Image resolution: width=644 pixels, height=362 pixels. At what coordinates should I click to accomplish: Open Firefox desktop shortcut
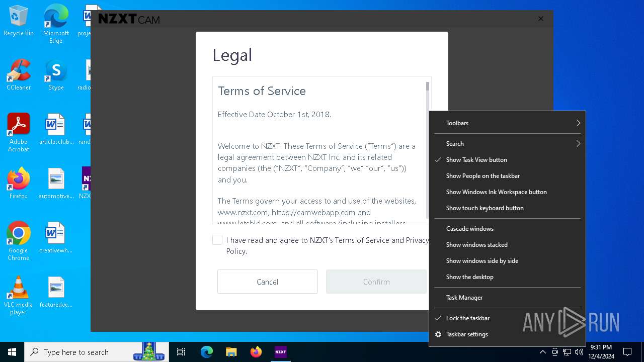point(19,184)
